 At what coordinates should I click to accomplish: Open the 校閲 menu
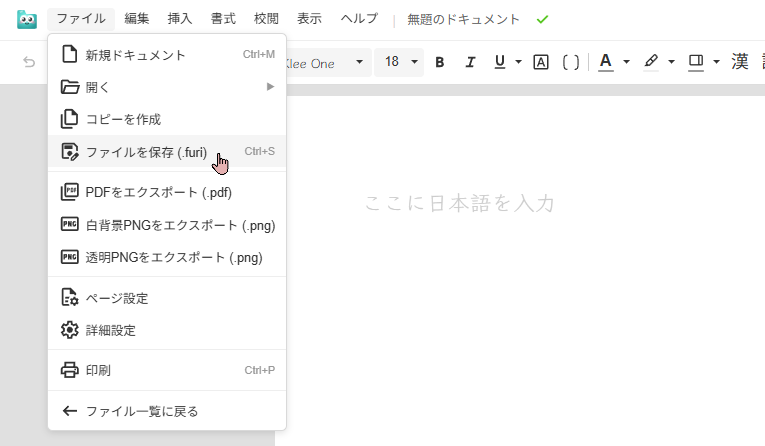pos(266,19)
